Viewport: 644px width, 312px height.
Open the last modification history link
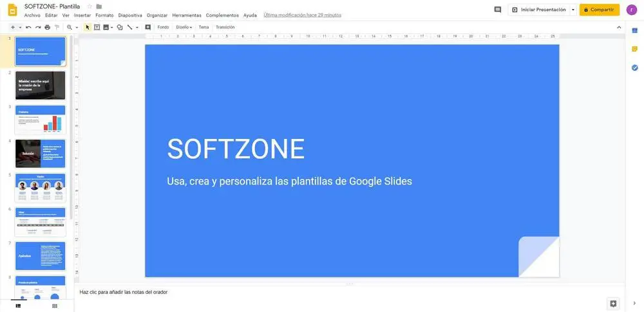tap(302, 15)
